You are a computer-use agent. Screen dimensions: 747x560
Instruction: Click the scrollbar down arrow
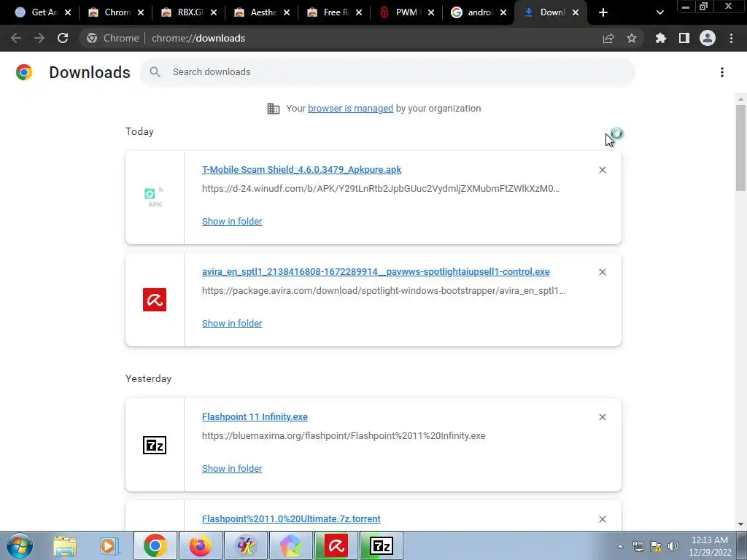click(740, 524)
